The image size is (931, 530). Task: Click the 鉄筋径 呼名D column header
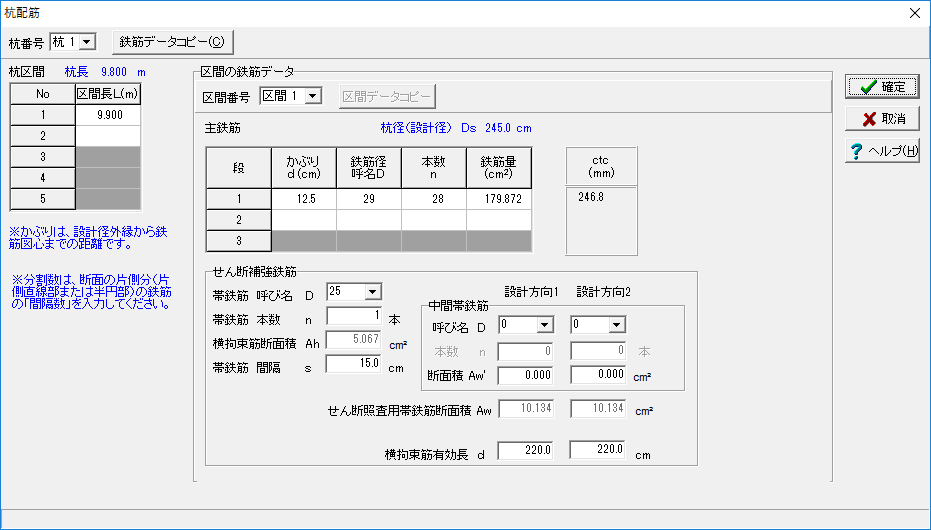[369, 168]
